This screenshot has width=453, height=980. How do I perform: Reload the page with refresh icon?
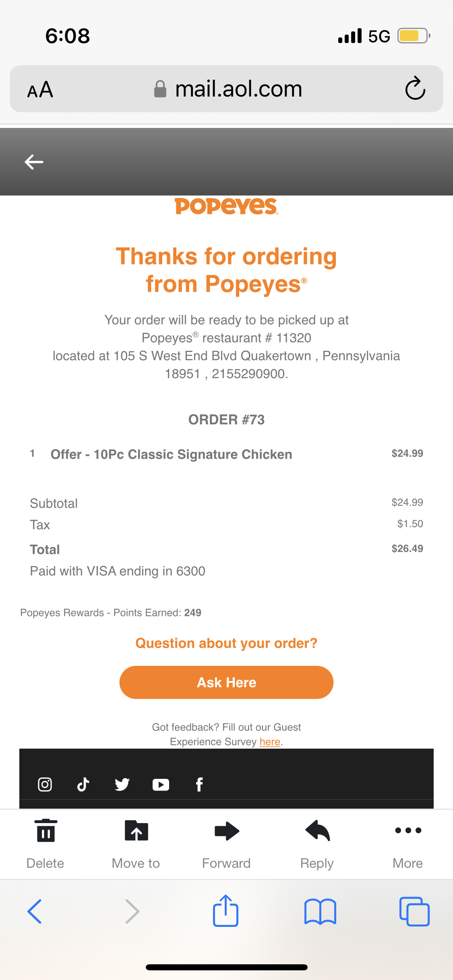point(415,88)
